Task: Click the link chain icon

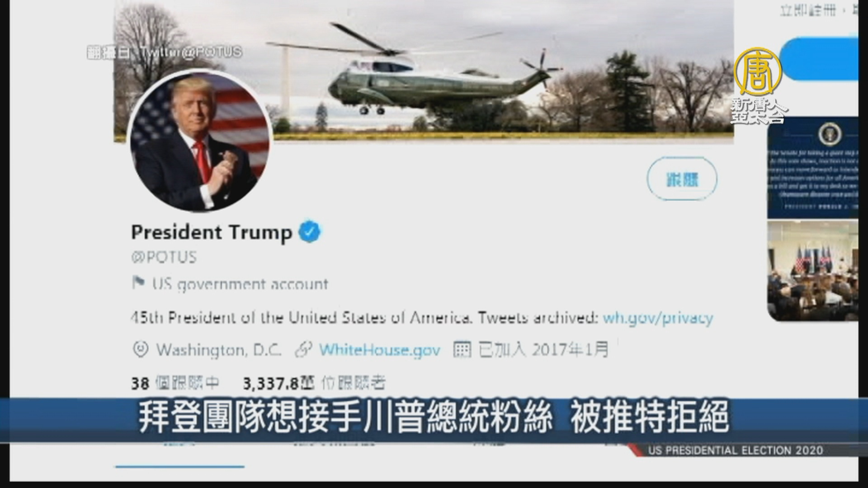Action: pos(304,350)
